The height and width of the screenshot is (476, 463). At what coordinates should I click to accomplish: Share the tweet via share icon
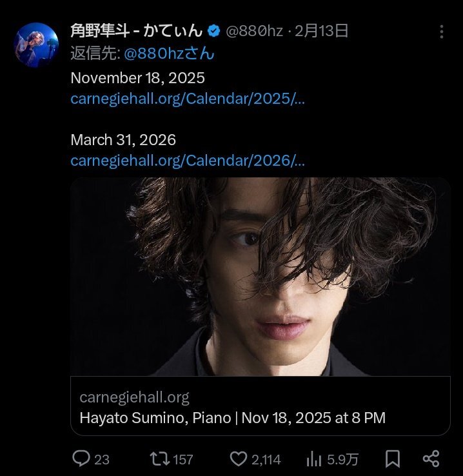pos(431,459)
